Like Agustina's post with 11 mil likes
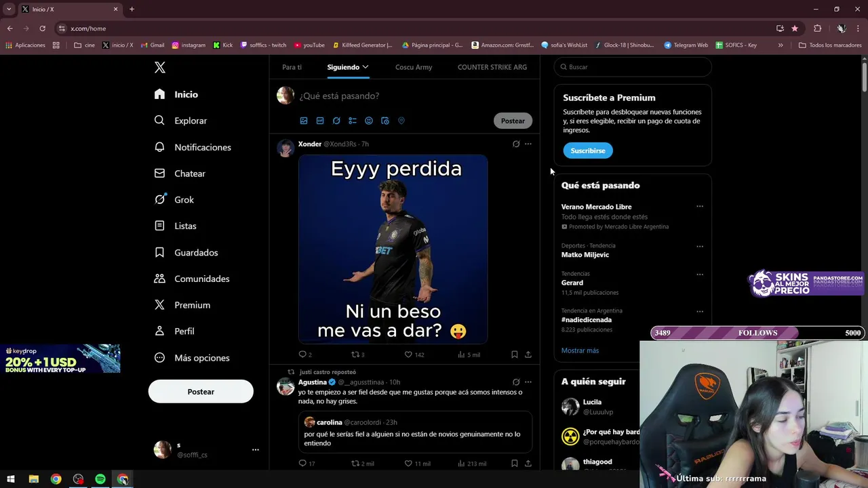The width and height of the screenshot is (868, 488). click(417, 464)
